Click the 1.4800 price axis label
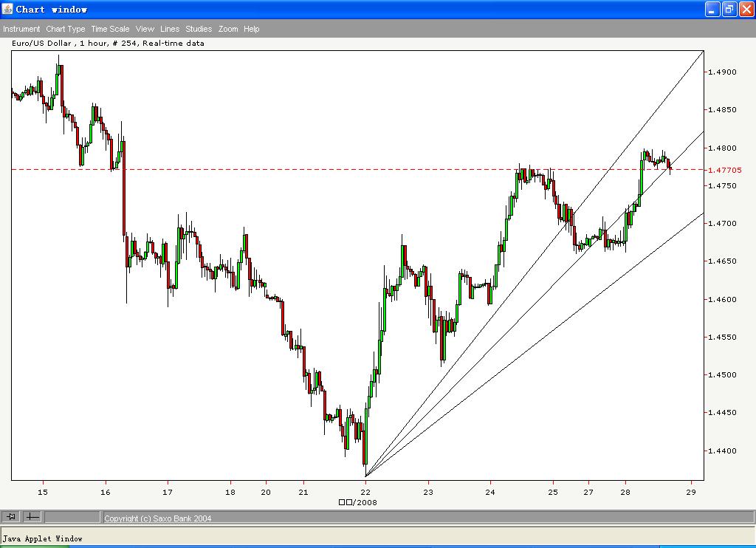Screen dimensions: 756x548 pos(722,148)
